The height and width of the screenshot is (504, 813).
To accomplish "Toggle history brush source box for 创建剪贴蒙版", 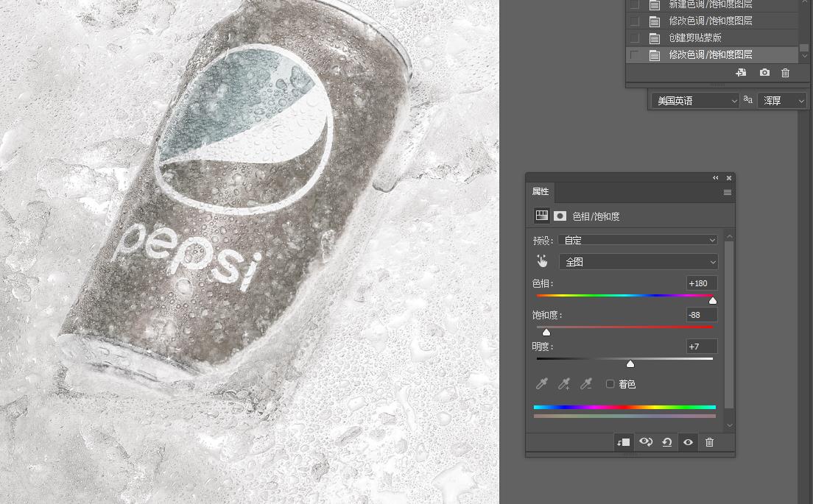I will 634,38.
